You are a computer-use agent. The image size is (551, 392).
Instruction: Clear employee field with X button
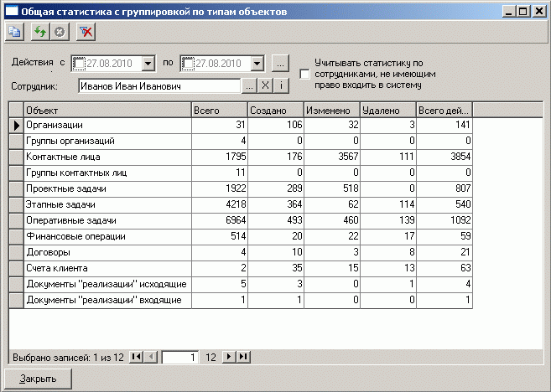[265, 85]
